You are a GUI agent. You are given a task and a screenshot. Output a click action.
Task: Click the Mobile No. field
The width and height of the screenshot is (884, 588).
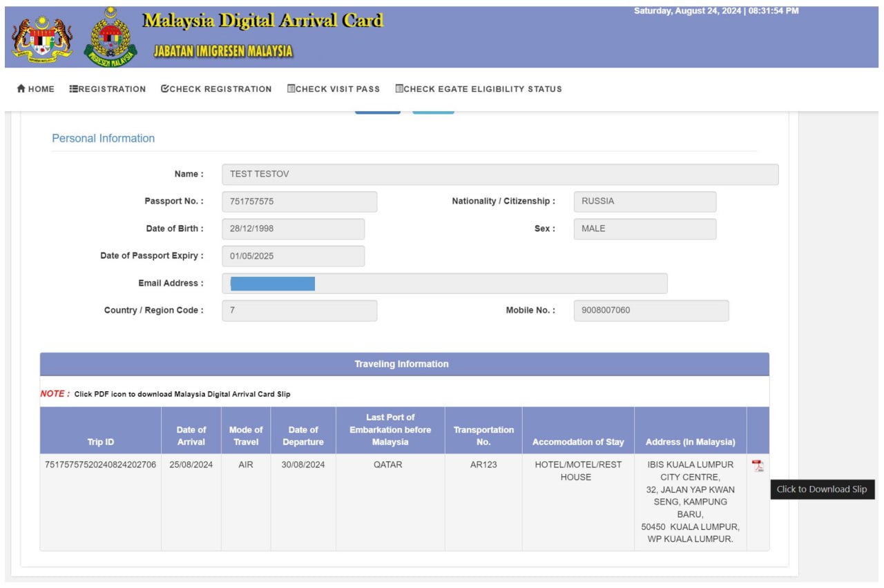[x=651, y=311]
